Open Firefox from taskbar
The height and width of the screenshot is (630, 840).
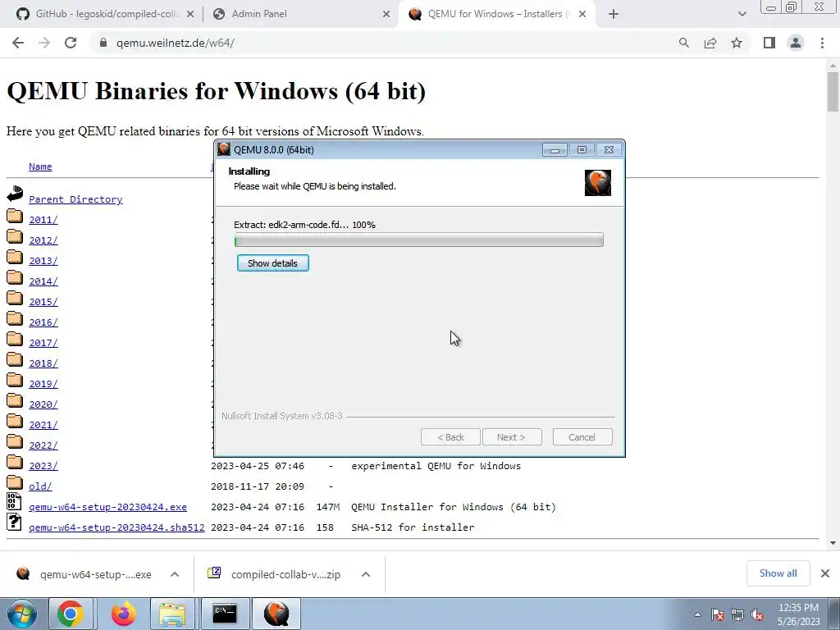coord(123,614)
